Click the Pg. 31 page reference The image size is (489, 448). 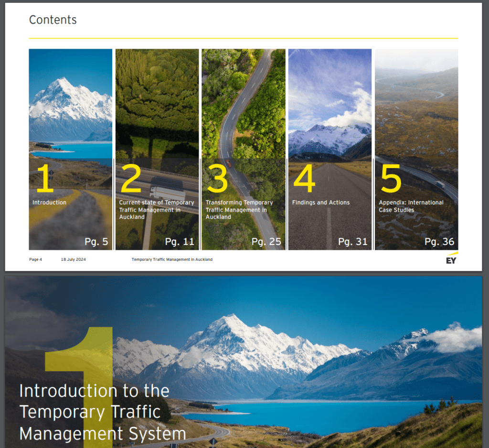coord(353,242)
